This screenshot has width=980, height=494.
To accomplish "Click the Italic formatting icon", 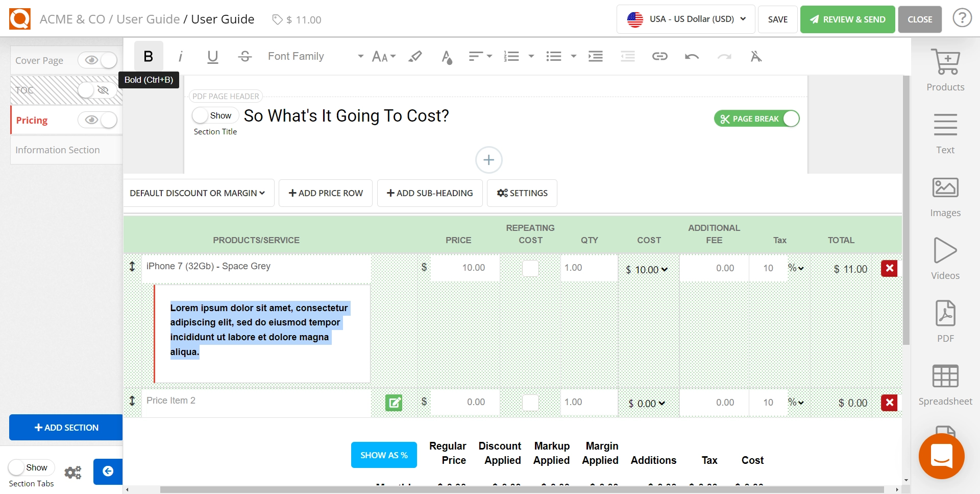I will [x=180, y=56].
